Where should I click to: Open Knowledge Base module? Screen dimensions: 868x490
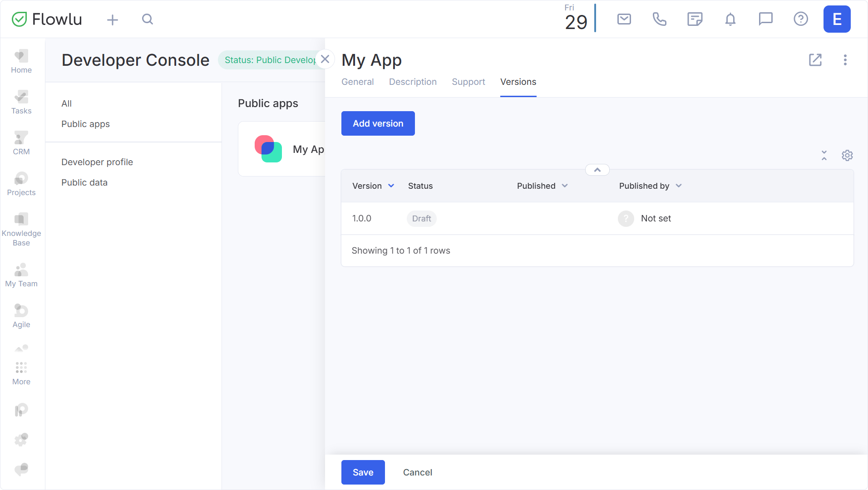tap(21, 229)
